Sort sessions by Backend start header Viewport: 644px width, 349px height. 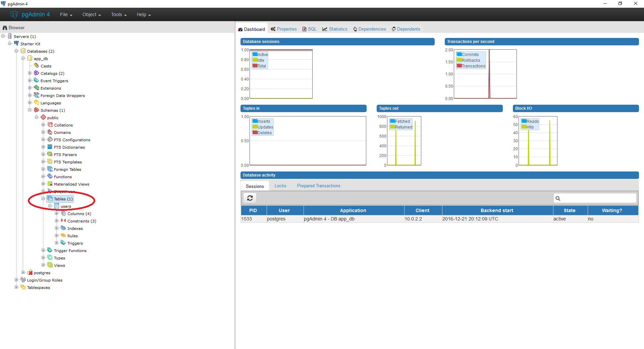(497, 210)
